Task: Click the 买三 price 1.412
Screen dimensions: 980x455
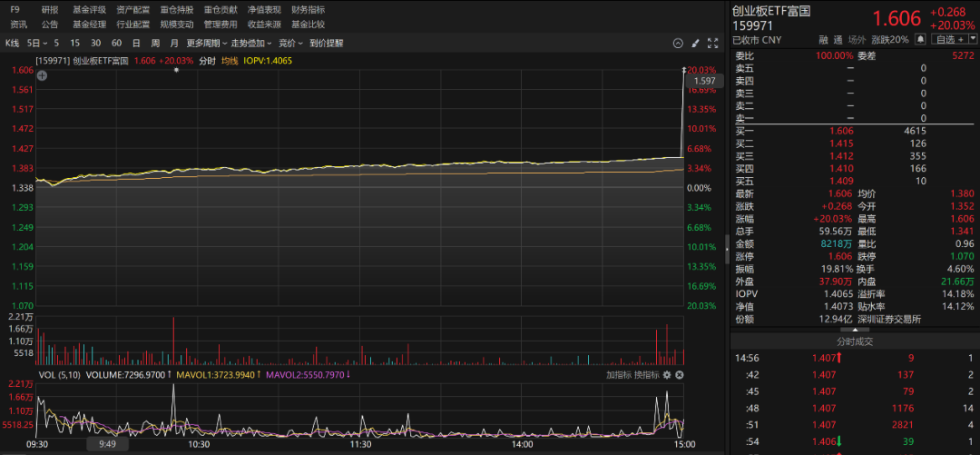Action: coord(841,156)
